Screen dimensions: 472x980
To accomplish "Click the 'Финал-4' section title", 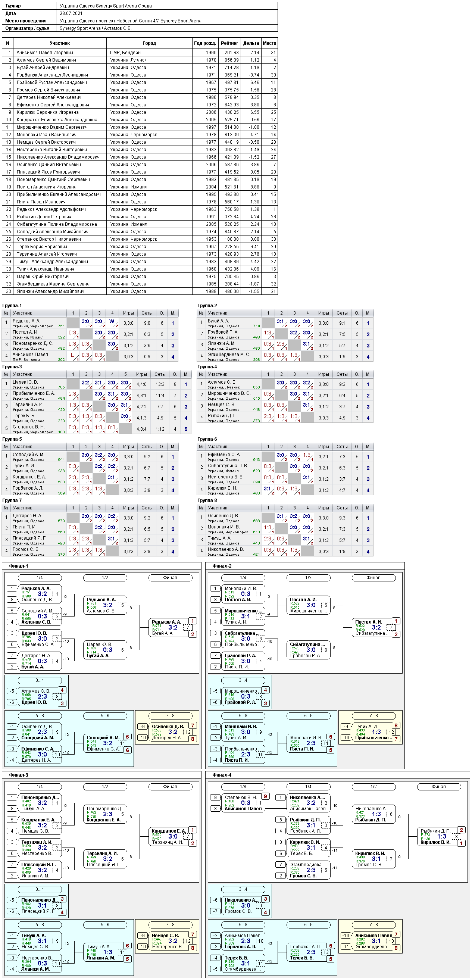I will point(222,775).
